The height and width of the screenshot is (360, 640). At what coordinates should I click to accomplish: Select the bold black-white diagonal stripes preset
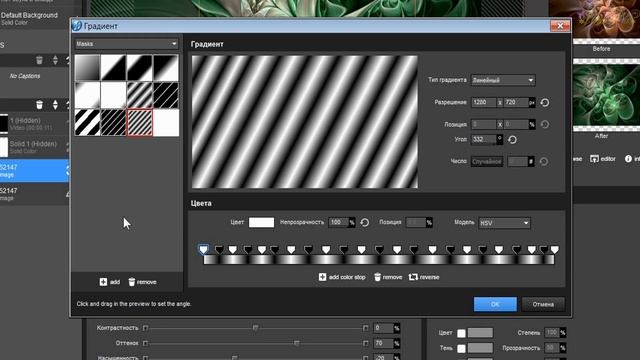(87, 122)
